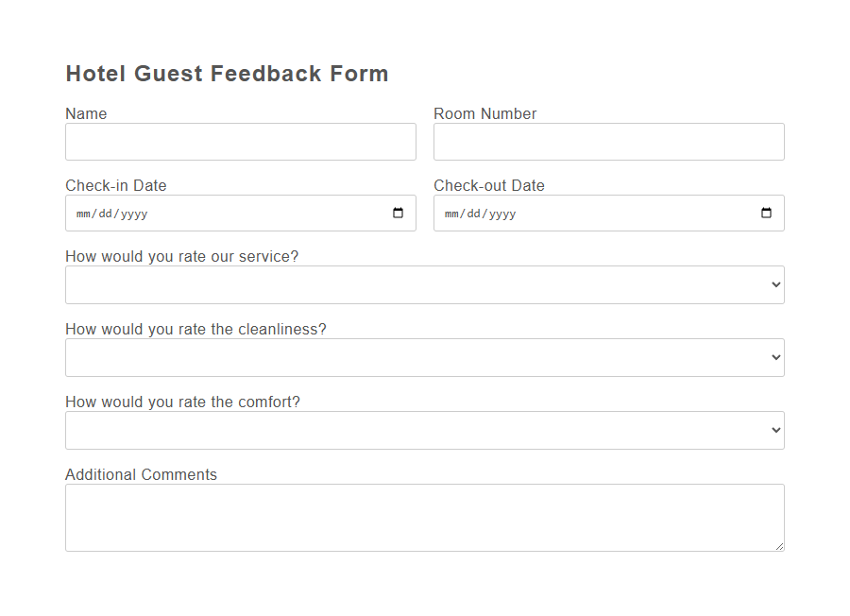This screenshot has width=850, height=616.
Task: Click the comfort rating question label
Action: pos(182,402)
